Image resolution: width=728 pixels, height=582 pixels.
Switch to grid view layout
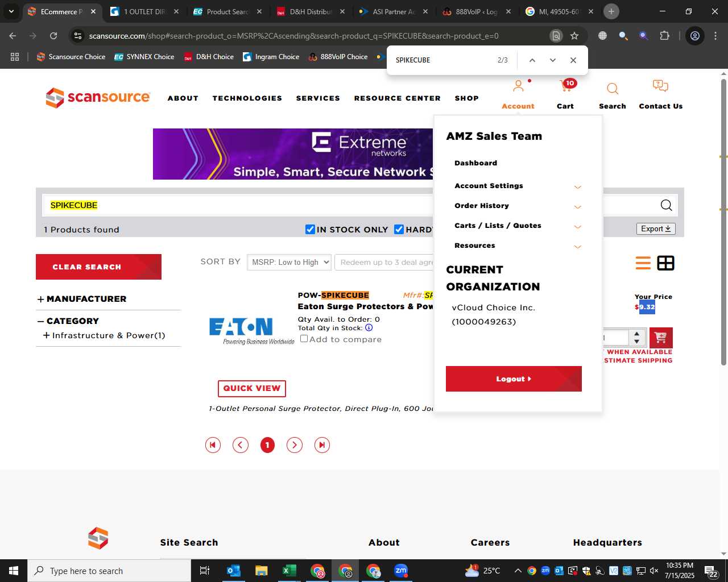(665, 263)
